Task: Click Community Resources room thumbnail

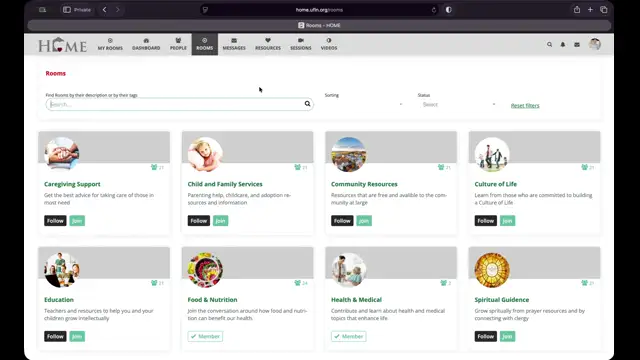Action: click(349, 154)
